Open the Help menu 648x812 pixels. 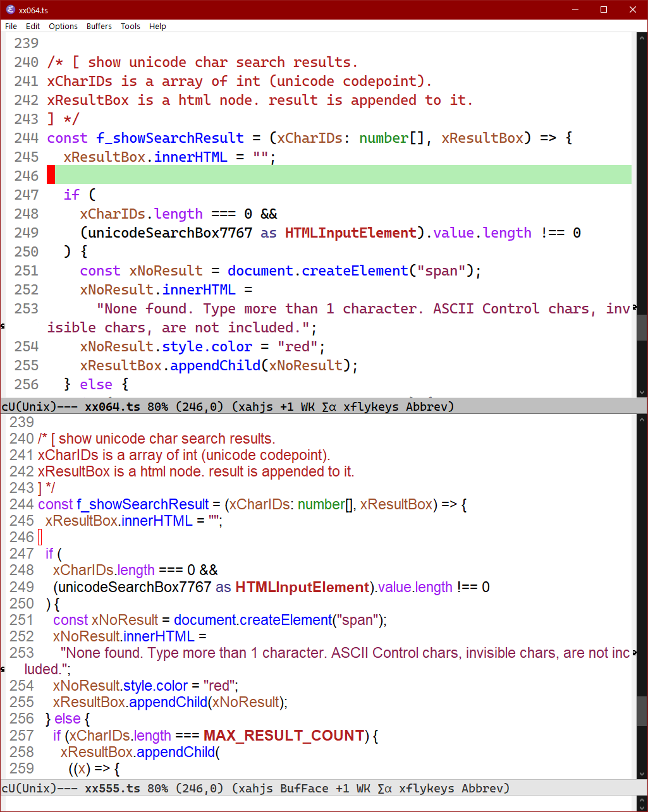pos(157,27)
